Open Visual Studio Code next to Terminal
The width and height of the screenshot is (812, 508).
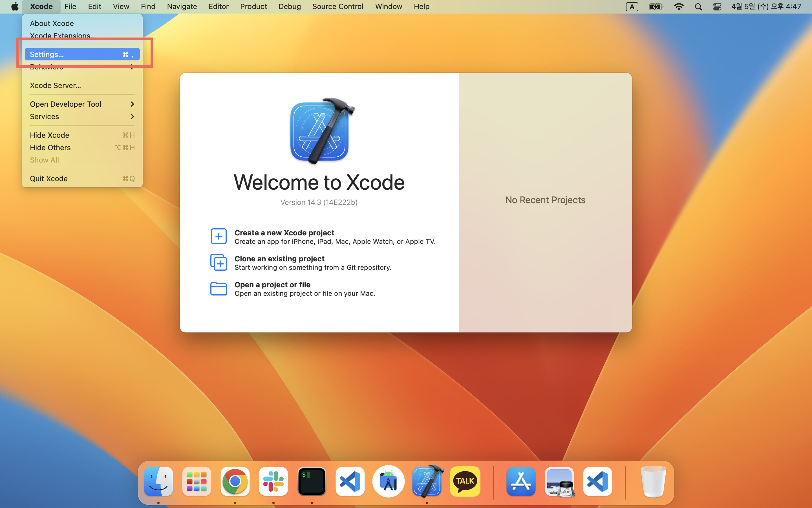[x=350, y=481]
